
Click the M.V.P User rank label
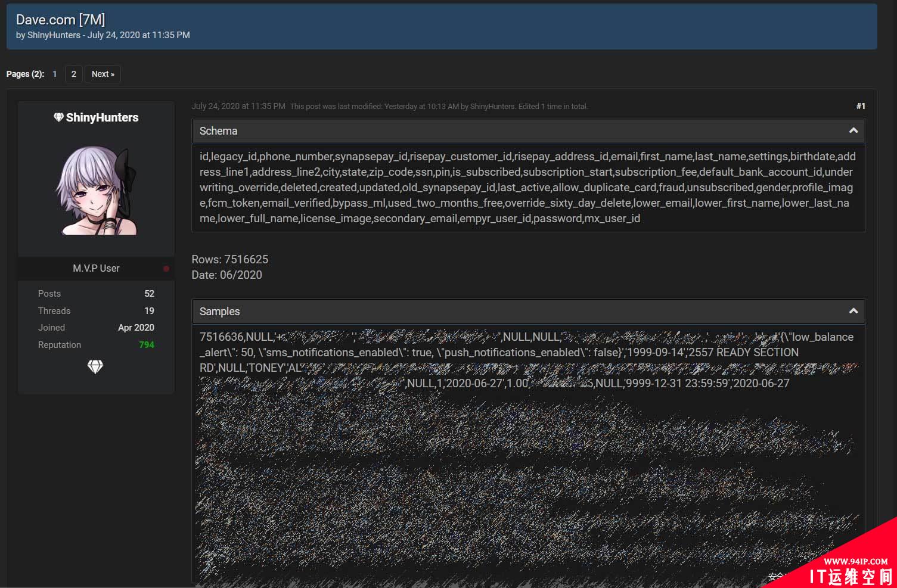tap(96, 268)
